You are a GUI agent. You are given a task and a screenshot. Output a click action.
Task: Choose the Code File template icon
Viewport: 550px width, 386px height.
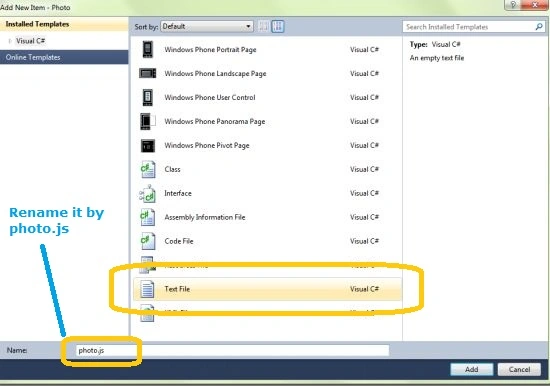[x=148, y=241]
